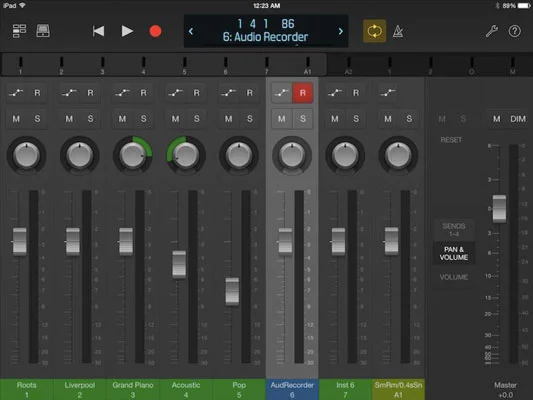Jump to A1 marker in overview strip

pyautogui.click(x=307, y=66)
